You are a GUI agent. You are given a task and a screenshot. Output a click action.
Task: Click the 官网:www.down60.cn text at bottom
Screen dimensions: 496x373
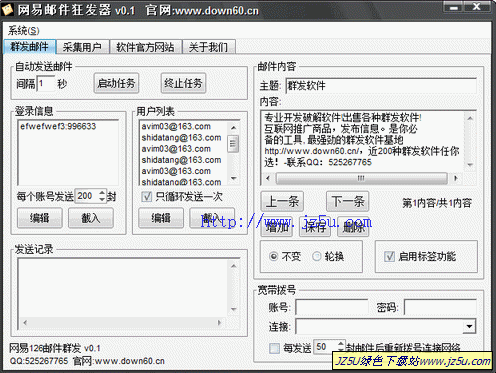[x=119, y=361]
